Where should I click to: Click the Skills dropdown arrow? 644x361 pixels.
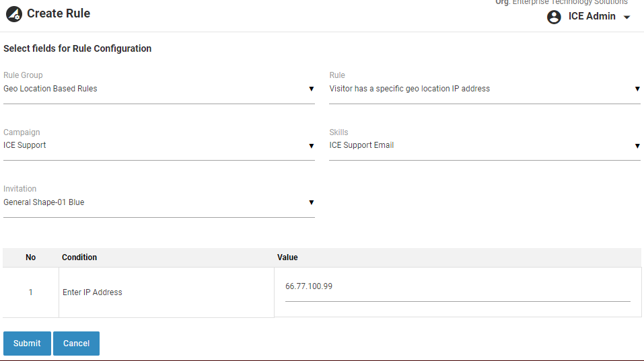[637, 146]
